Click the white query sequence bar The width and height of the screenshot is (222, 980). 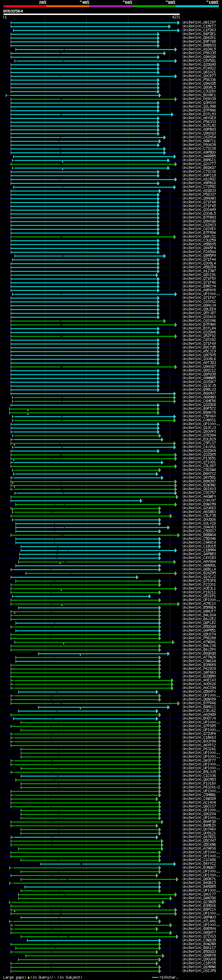point(92,15)
